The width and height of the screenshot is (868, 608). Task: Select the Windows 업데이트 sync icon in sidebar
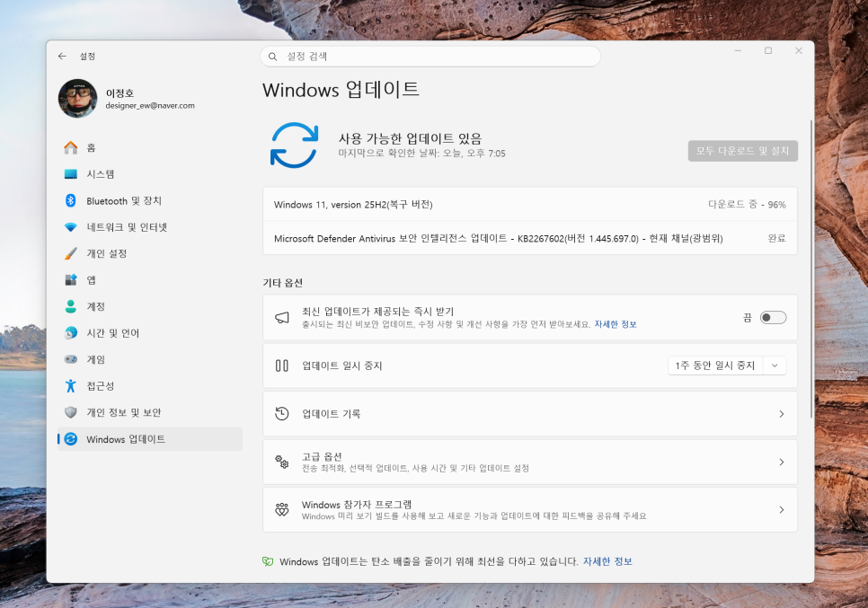coord(71,439)
